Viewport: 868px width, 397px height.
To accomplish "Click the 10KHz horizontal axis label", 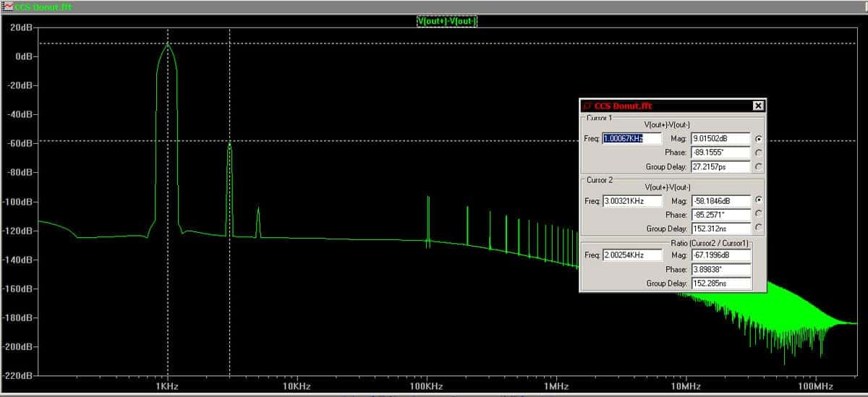I will click(297, 386).
